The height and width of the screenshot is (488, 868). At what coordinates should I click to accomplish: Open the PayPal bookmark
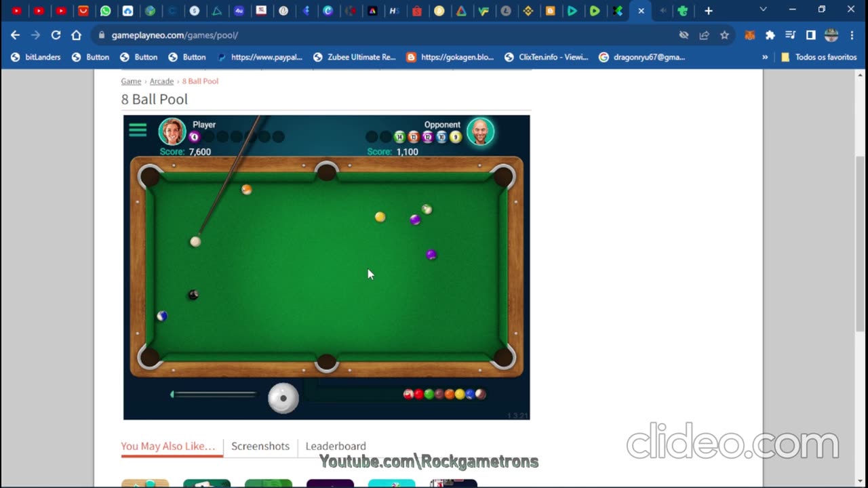260,58
